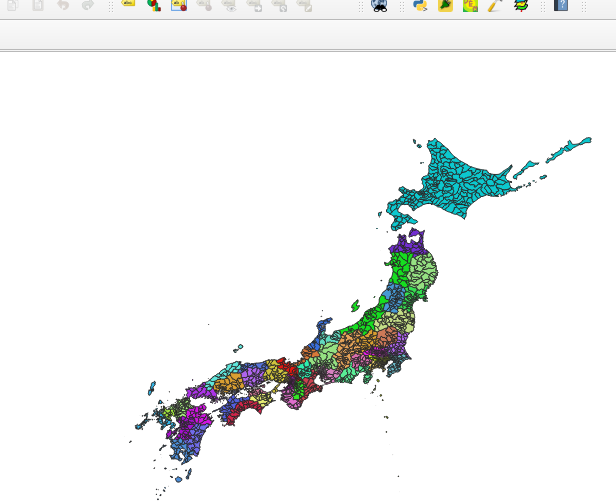Select the show/hide labels eye tool
Screen dimensions: 616x504
229,5
